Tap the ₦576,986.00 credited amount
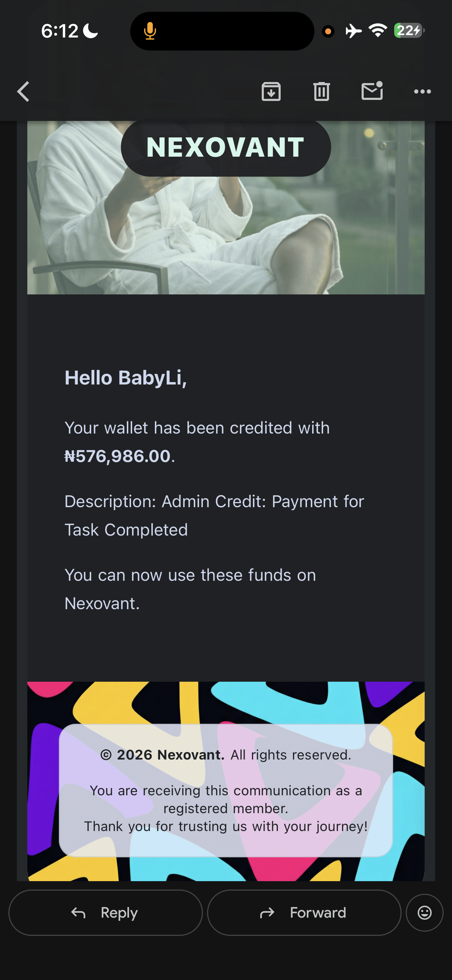 [118, 456]
